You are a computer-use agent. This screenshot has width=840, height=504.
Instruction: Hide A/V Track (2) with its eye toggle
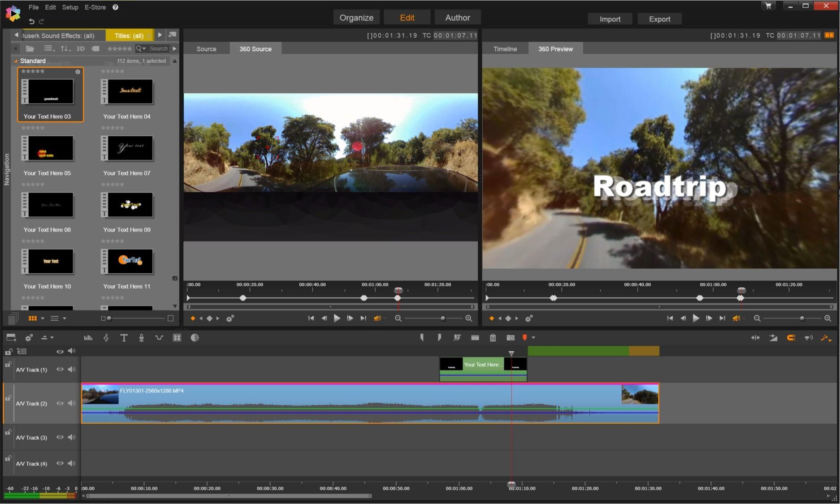click(x=60, y=403)
